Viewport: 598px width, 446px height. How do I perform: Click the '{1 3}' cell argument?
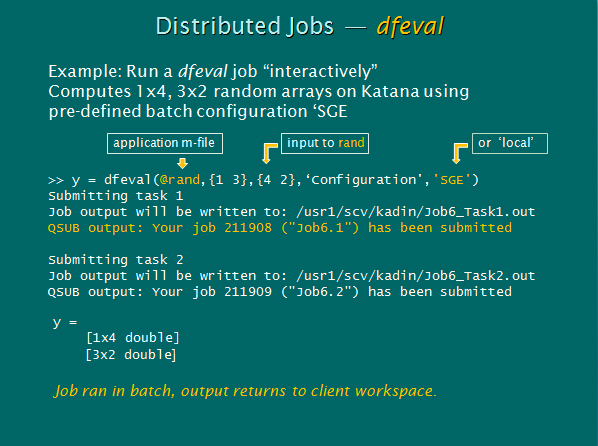tap(228, 180)
